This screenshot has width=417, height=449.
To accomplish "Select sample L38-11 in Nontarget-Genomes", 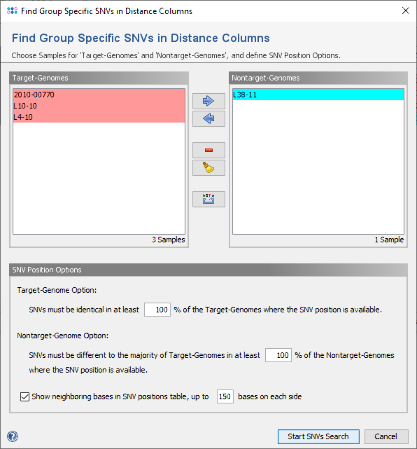I will point(318,95).
